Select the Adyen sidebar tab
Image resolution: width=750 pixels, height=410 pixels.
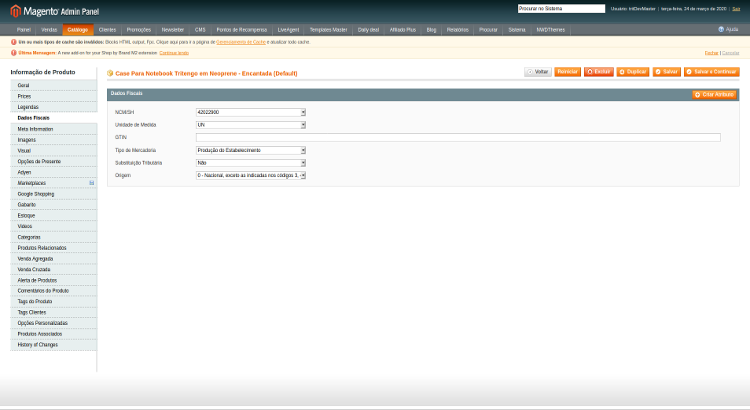tap(54, 172)
